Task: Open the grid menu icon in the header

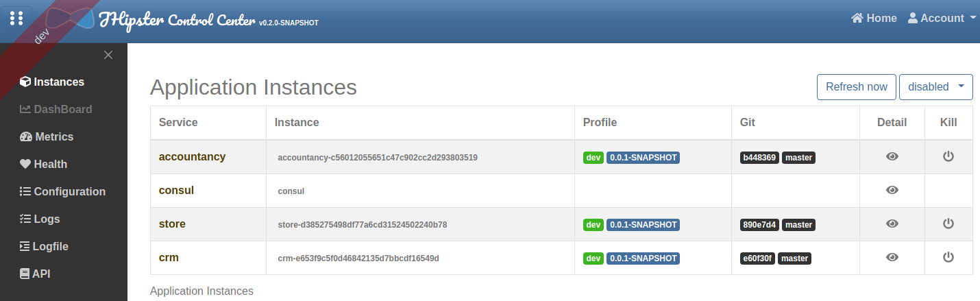Action: point(16,18)
